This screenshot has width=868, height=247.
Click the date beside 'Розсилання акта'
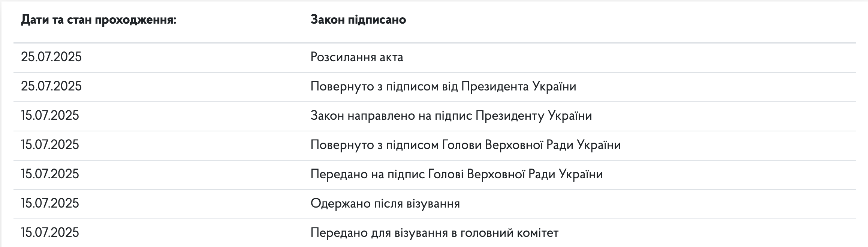tap(51, 57)
